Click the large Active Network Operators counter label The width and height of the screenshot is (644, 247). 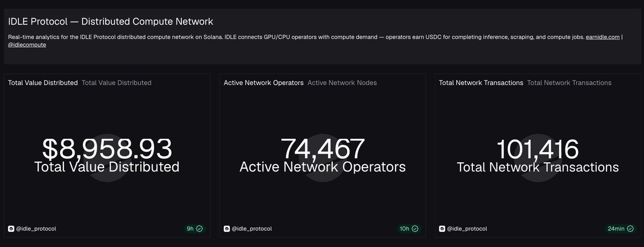coord(323,167)
